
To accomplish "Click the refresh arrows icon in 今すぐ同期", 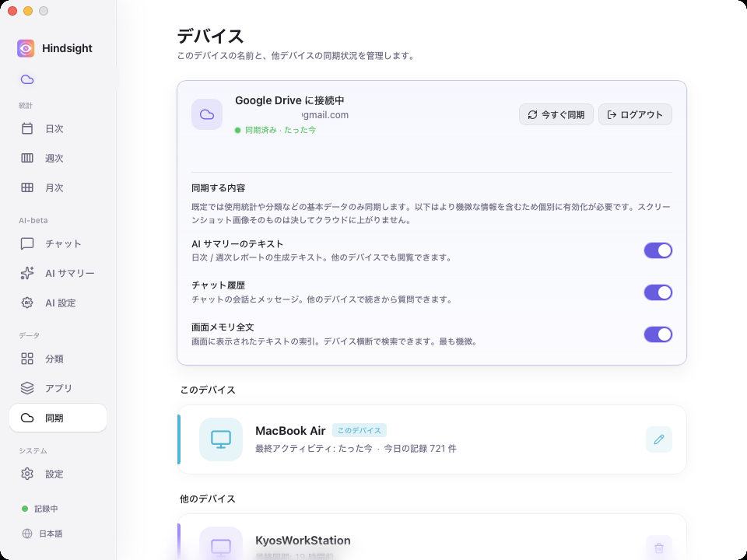I will (532, 115).
